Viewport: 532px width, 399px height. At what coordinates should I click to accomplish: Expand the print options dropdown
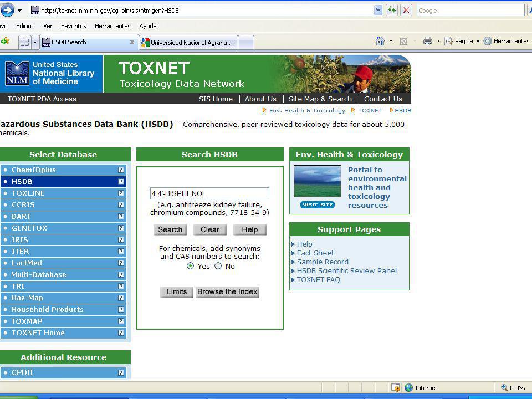[x=438, y=41]
